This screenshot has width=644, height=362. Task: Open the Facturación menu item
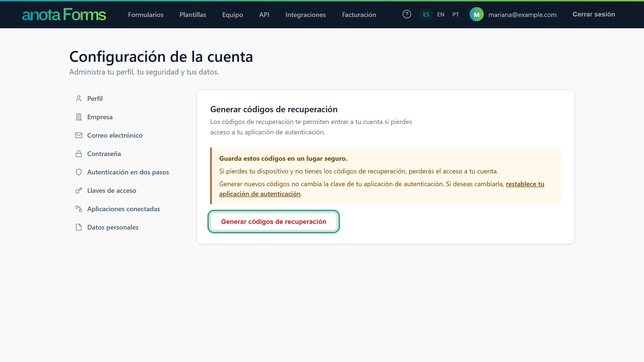click(359, 15)
